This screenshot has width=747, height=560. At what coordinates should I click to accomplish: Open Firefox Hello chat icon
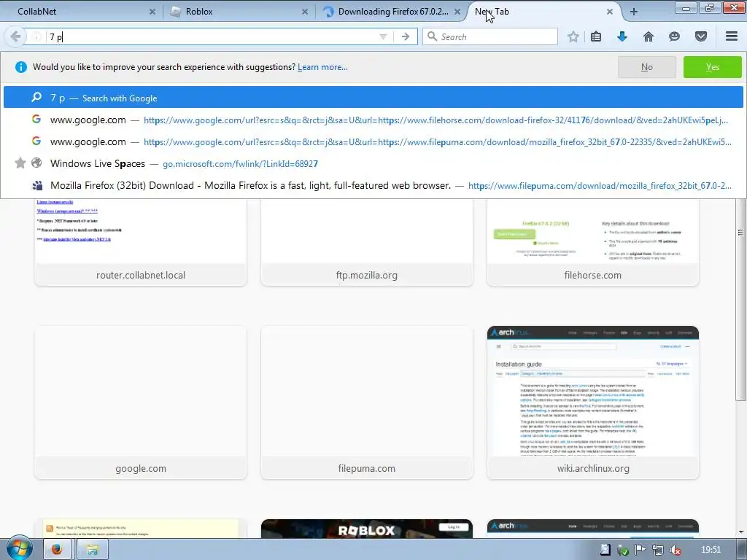674,36
